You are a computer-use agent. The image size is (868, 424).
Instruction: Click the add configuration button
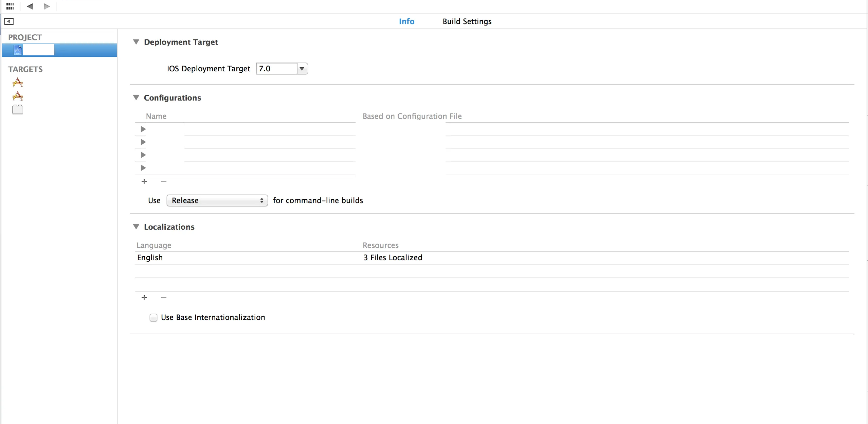[x=144, y=180]
